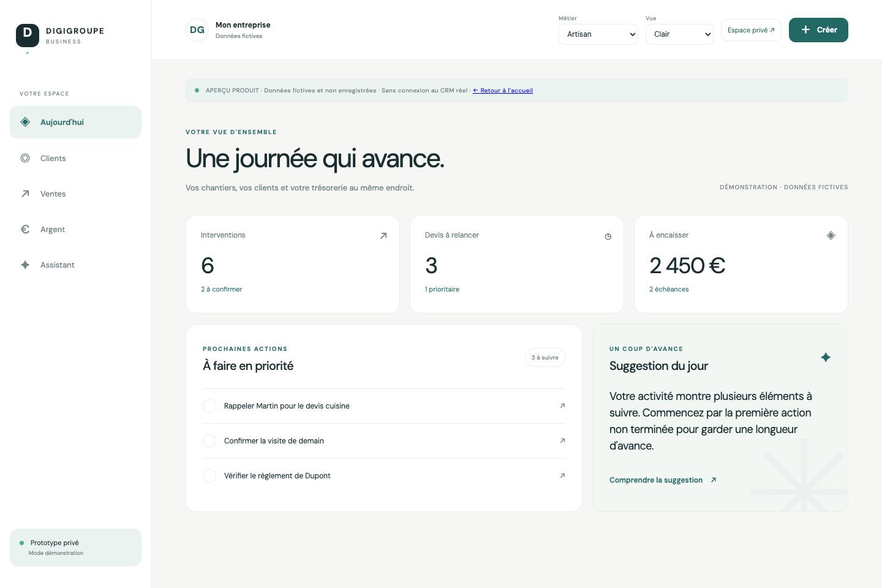The height and width of the screenshot is (588, 882).
Task: Click the arrow icon beside Ventes
Action: pyautogui.click(x=25, y=194)
